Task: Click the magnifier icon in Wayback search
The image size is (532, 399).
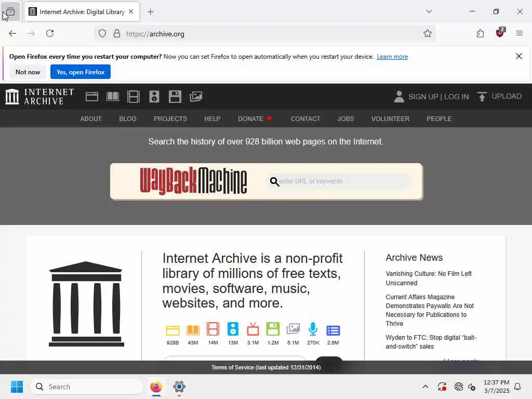Action: 274,181
